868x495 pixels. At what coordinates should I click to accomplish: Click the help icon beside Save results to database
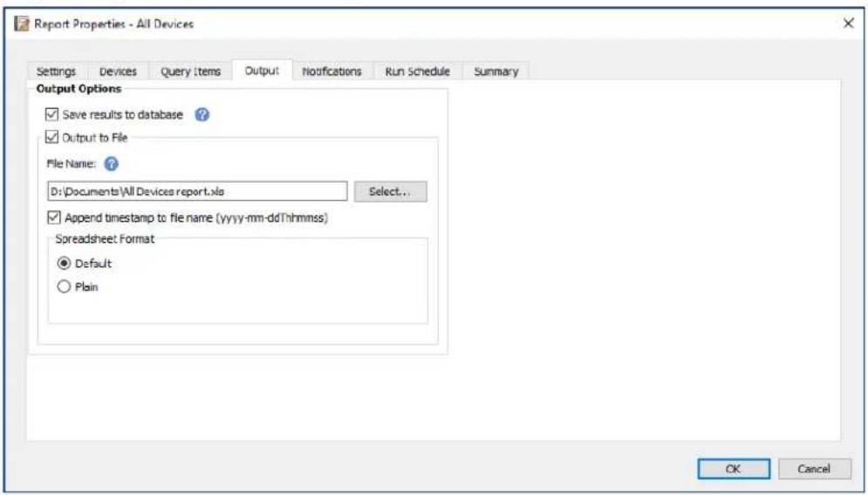click(x=202, y=114)
